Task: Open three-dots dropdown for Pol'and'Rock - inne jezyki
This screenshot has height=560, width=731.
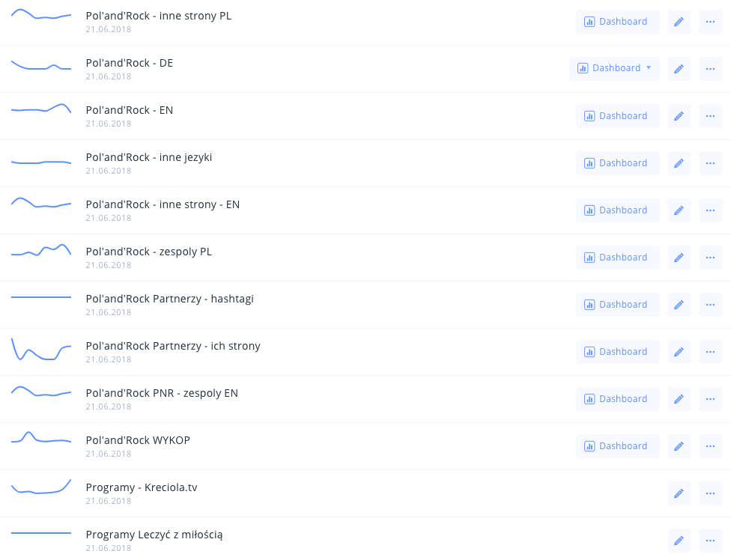Action: (710, 163)
